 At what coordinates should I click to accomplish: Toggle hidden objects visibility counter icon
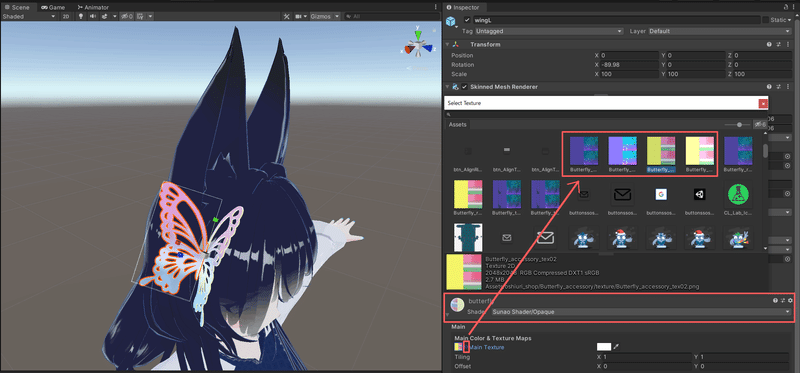click(x=127, y=16)
